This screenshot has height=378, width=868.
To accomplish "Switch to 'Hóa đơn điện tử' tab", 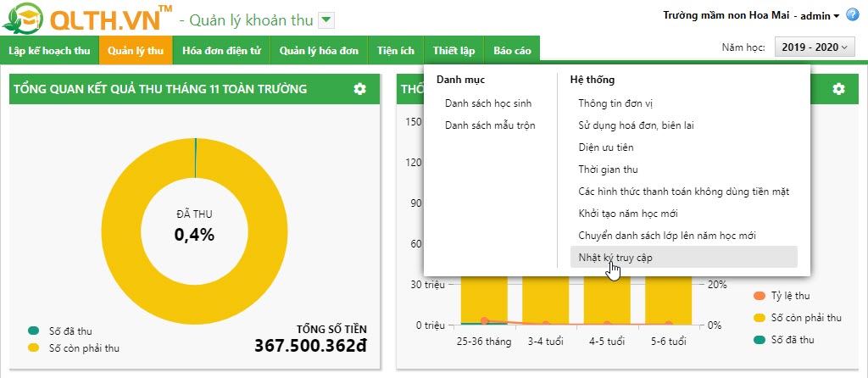I will 220,50.
